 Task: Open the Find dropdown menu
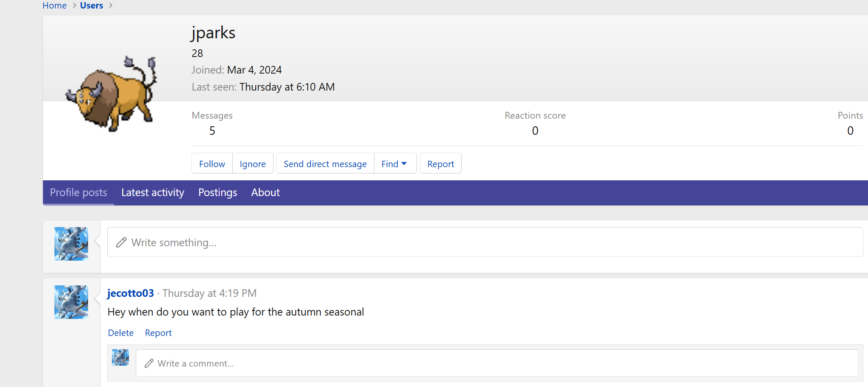pyautogui.click(x=394, y=164)
